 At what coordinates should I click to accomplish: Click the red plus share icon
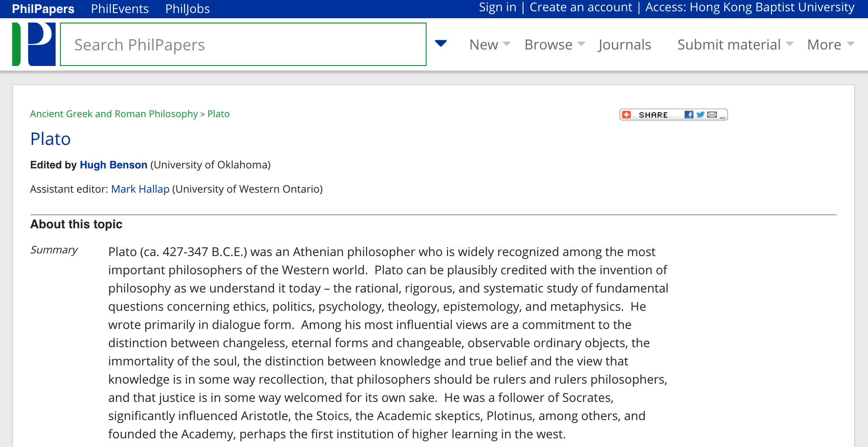(x=626, y=115)
